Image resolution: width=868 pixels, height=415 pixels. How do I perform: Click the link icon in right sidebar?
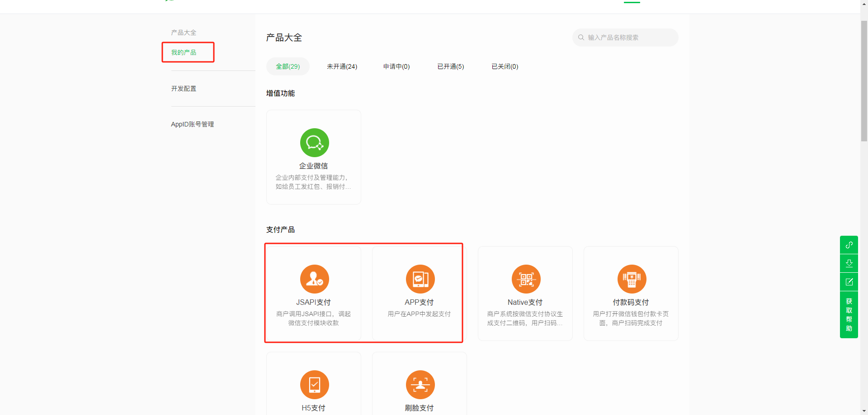click(x=849, y=245)
